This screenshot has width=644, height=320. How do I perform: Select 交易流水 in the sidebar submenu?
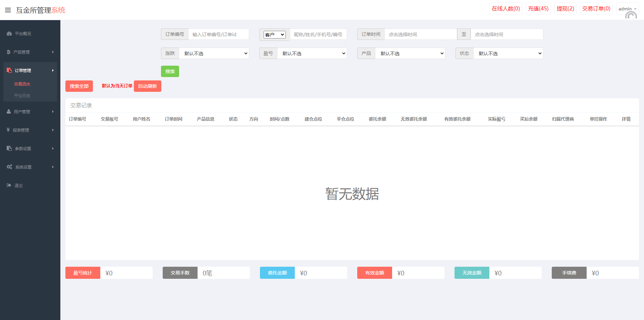(x=22, y=84)
